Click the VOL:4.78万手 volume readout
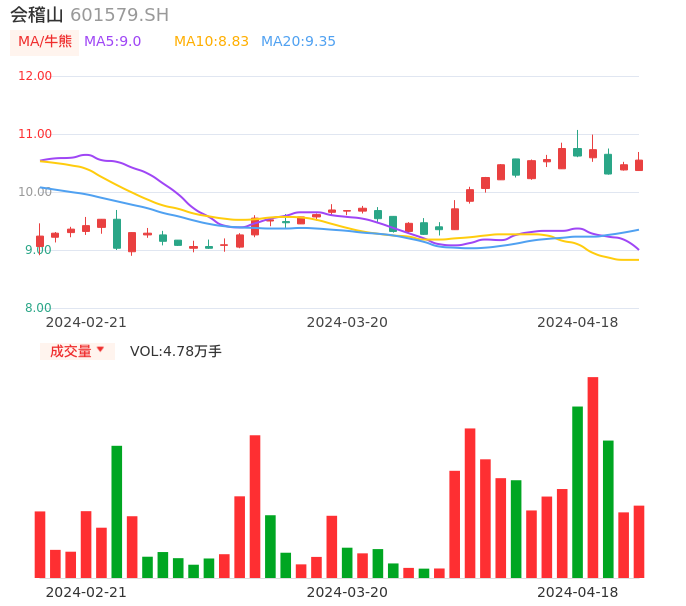This screenshot has height=606, width=686. (x=176, y=351)
